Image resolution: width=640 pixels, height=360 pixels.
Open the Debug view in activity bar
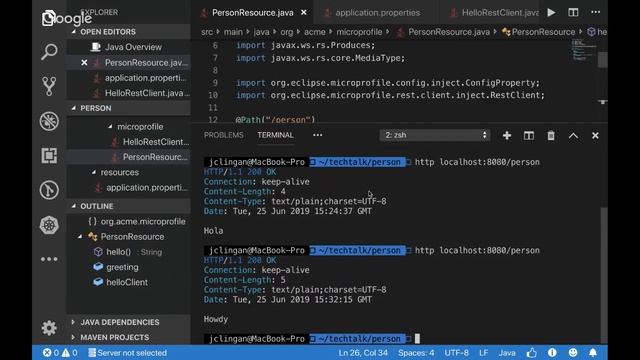pos(49,121)
